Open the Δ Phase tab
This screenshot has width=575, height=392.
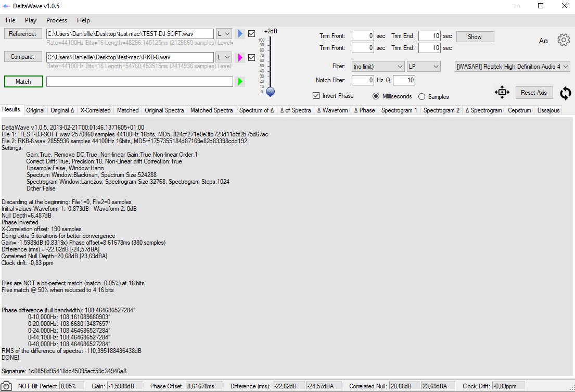pos(364,110)
